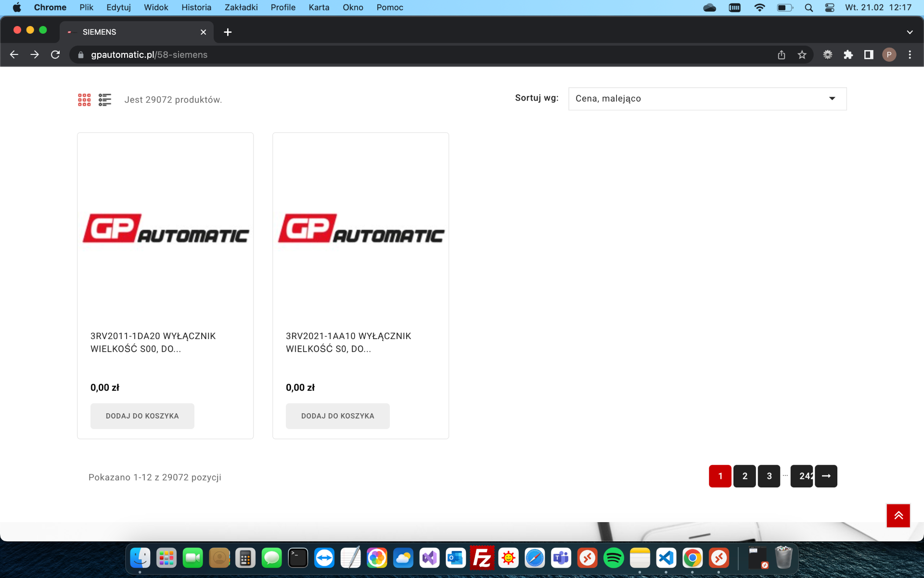The width and height of the screenshot is (924, 578).
Task: Open Chrome three-dot menu
Action: (x=910, y=55)
